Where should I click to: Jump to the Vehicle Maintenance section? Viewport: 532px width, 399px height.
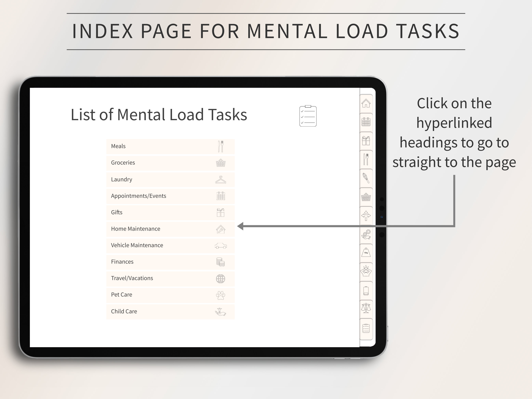click(x=170, y=245)
